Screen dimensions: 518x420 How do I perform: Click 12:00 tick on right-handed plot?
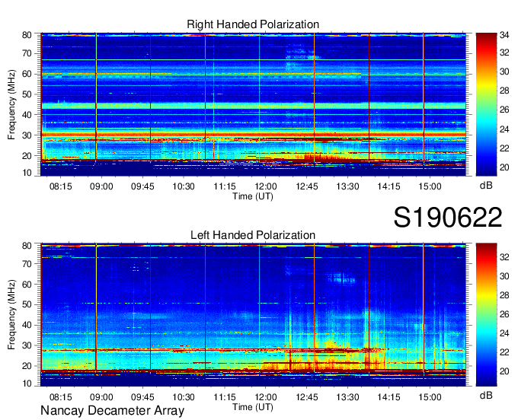pyautogui.click(x=266, y=186)
